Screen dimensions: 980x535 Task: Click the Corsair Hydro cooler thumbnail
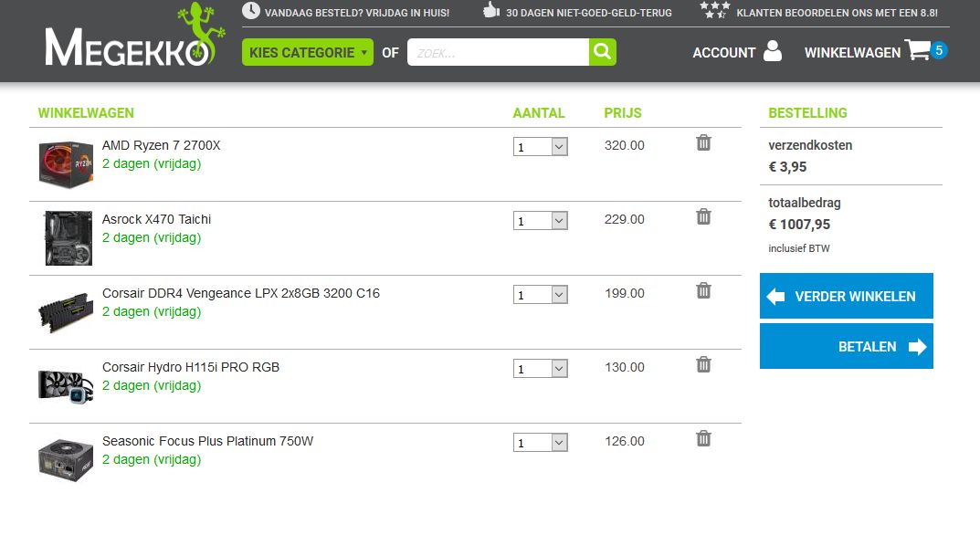(x=66, y=386)
